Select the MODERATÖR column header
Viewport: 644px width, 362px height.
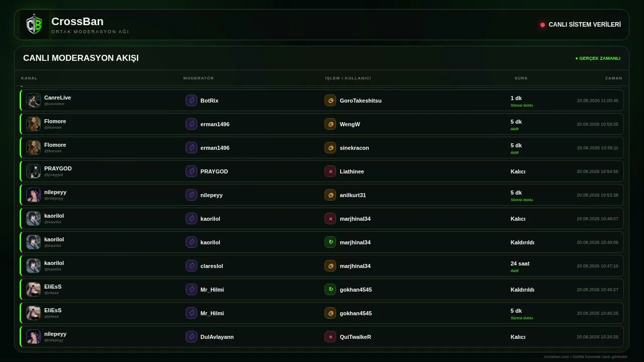tap(199, 78)
